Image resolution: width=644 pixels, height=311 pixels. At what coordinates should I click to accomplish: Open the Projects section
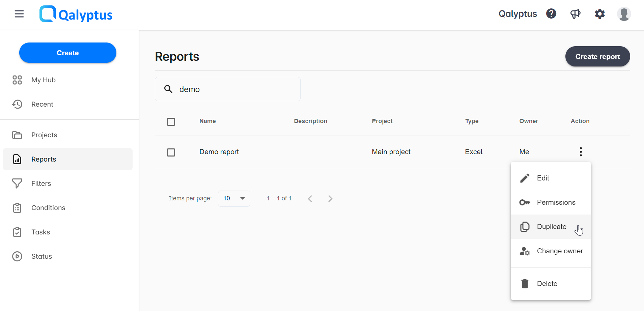tap(44, 135)
